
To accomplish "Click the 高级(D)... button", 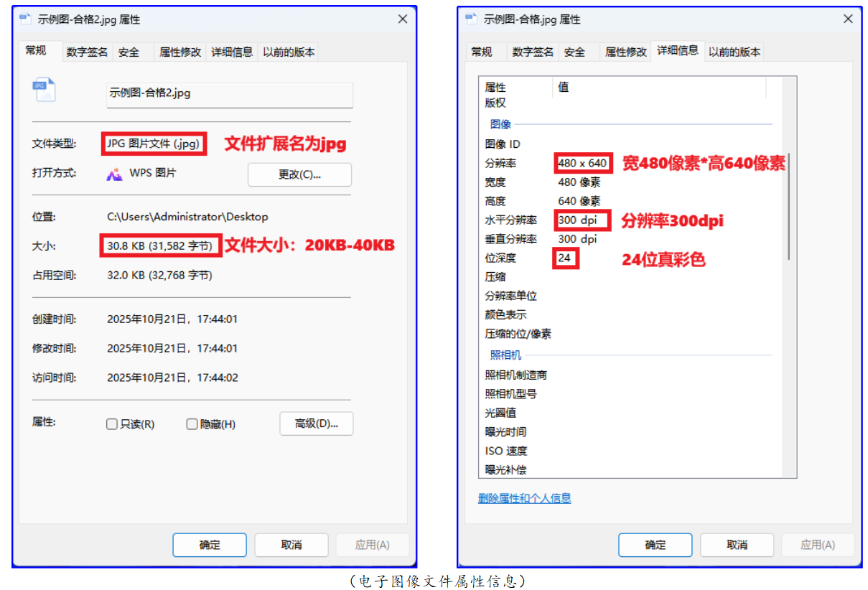I will [x=317, y=423].
